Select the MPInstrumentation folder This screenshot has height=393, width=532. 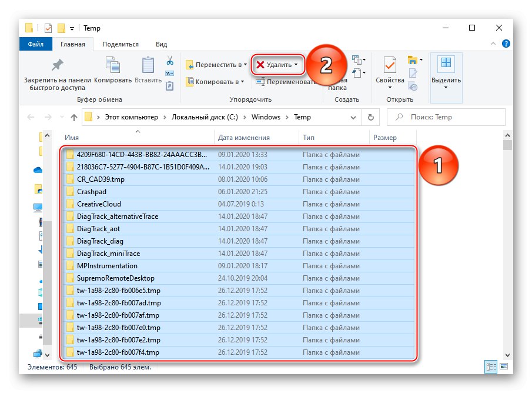click(239, 266)
